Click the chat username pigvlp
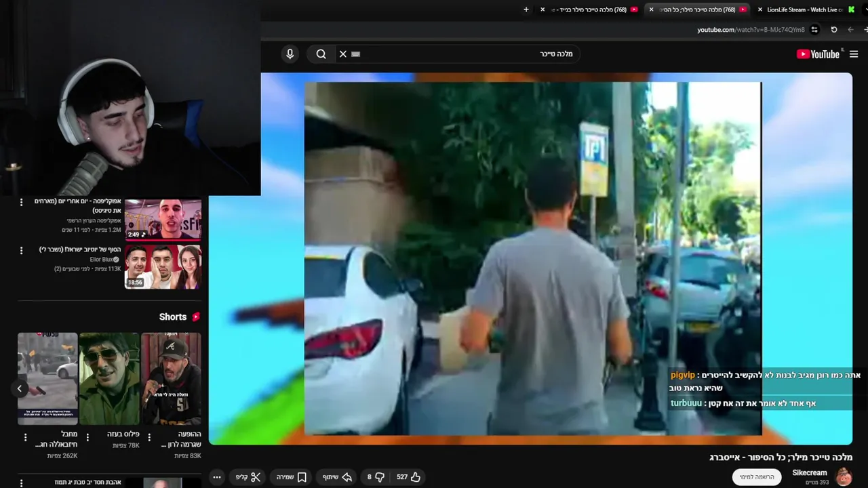 click(683, 375)
